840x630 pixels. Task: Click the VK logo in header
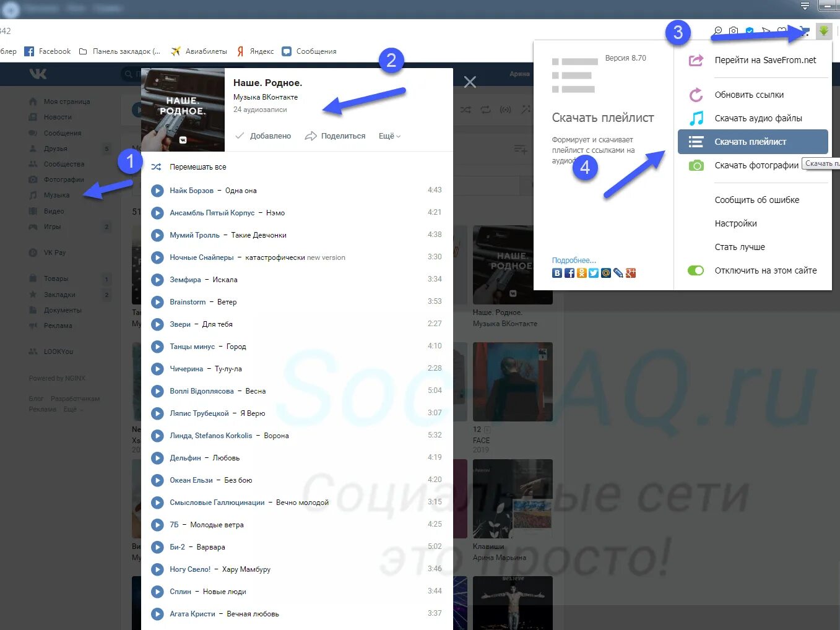38,74
